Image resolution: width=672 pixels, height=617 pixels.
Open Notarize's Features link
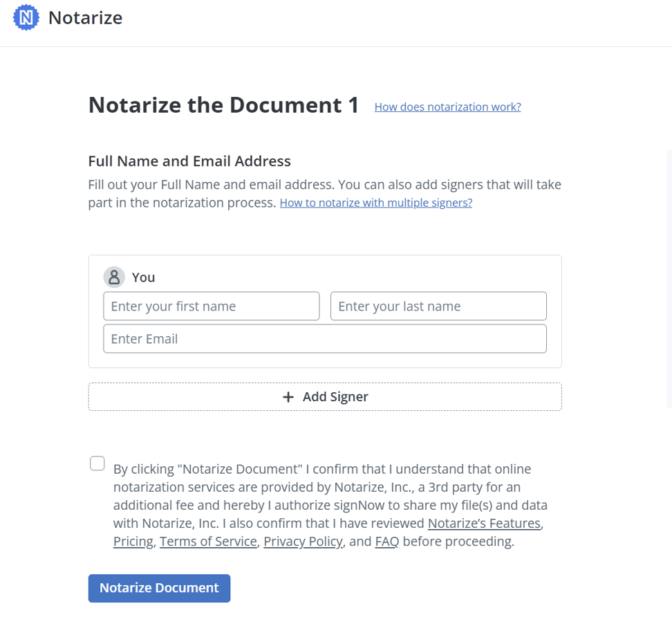coord(484,523)
